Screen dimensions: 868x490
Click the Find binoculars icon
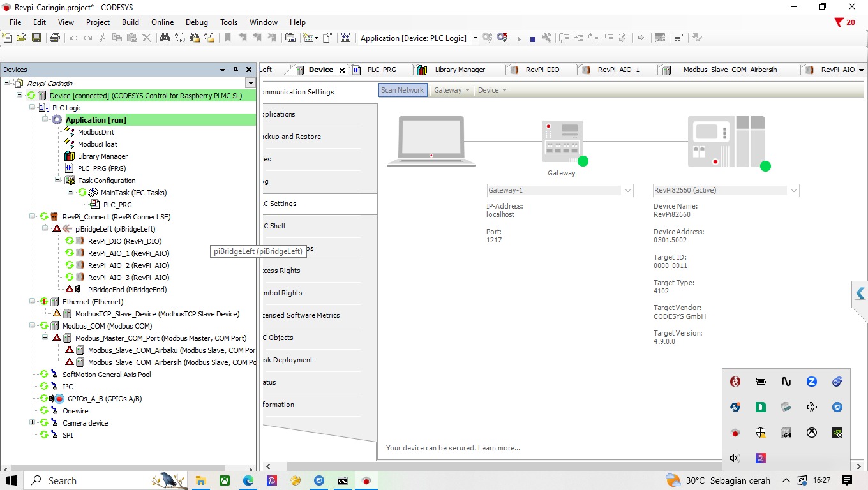[x=165, y=38]
